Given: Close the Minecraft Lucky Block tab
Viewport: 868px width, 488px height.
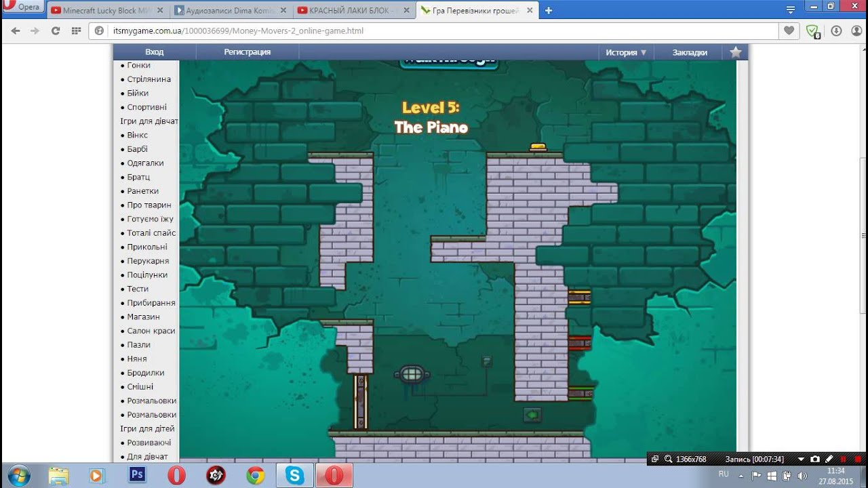Looking at the screenshot, I should point(159,10).
